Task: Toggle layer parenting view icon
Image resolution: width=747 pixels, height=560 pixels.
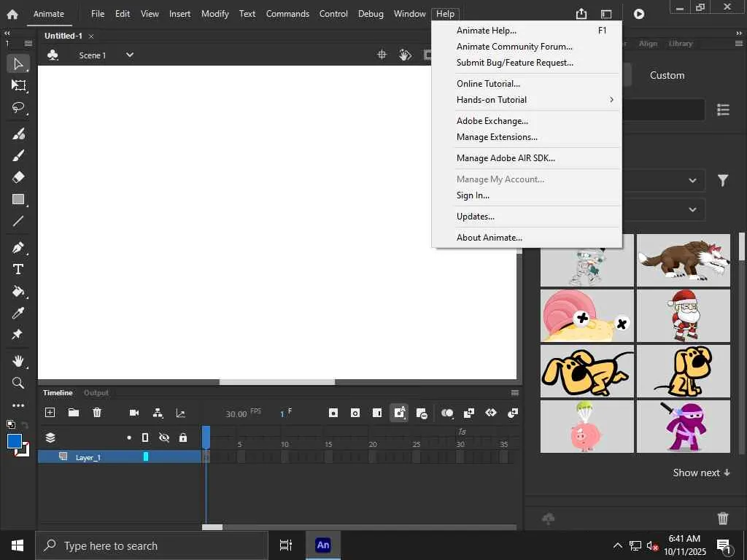Action: tap(158, 413)
